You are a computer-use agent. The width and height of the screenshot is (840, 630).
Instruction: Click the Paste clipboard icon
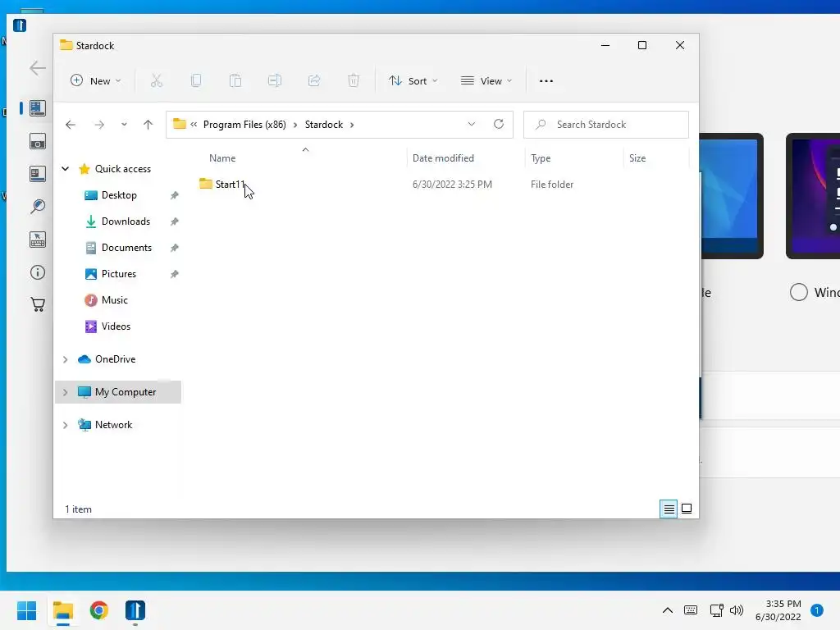(235, 81)
